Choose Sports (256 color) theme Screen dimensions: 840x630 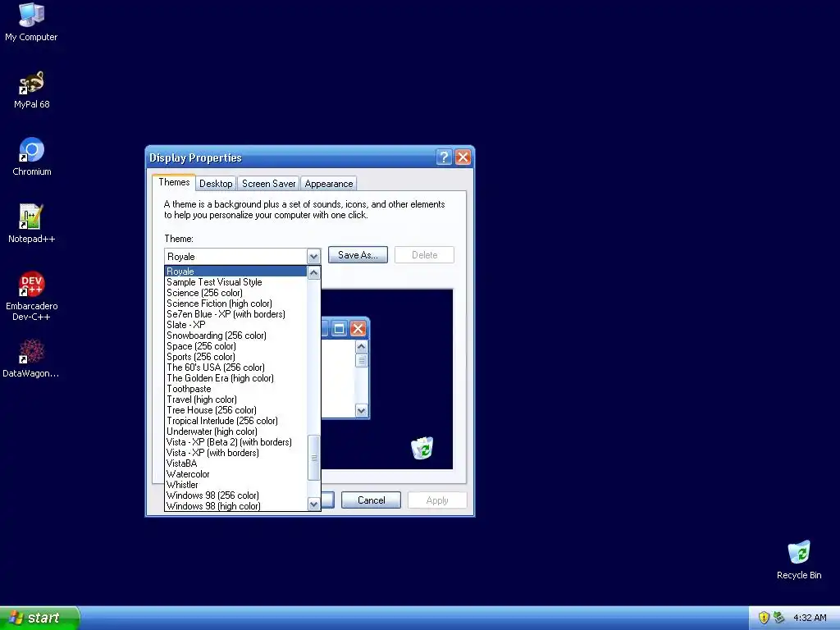(235, 357)
